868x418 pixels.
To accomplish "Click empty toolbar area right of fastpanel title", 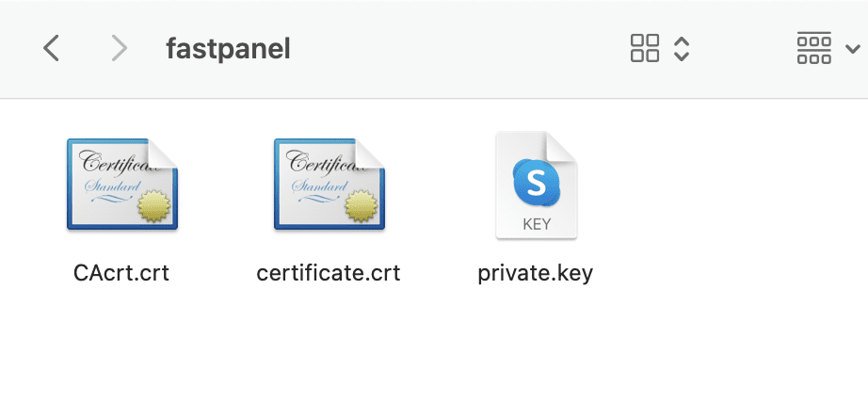I will click(452, 48).
